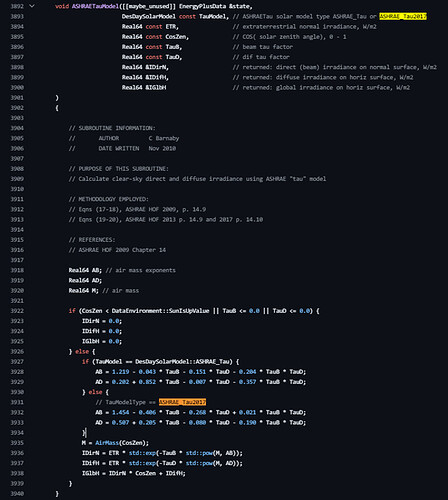The image size is (448, 500).
Task: Click the EnergyPlusData &state parameter
Action: coord(214,6)
